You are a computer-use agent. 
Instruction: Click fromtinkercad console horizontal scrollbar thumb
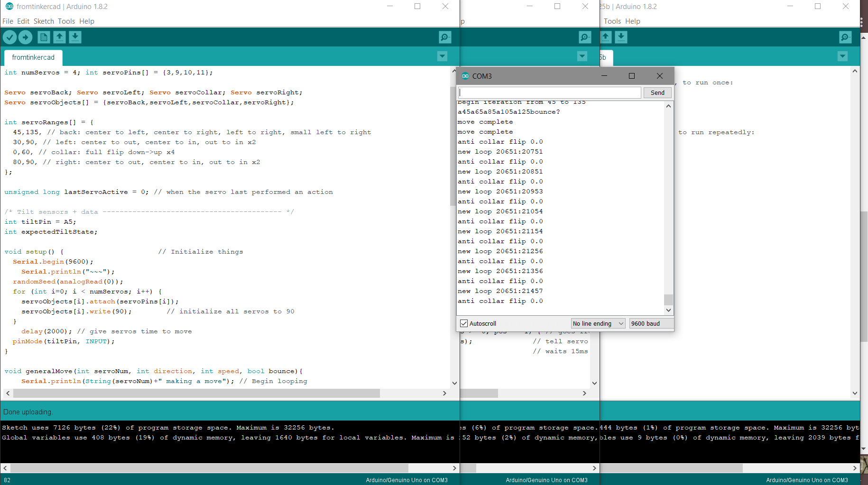pos(209,468)
